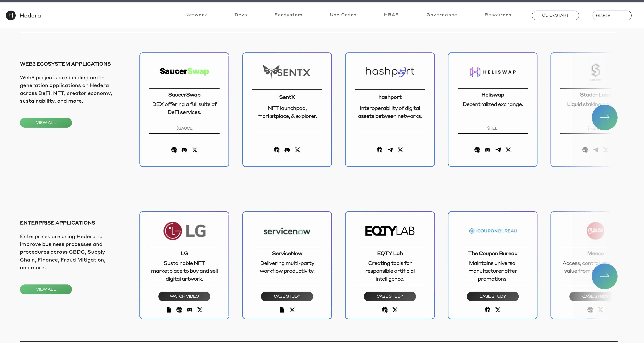Click the $HELI token label
This screenshot has width=644, height=343.
point(493,128)
